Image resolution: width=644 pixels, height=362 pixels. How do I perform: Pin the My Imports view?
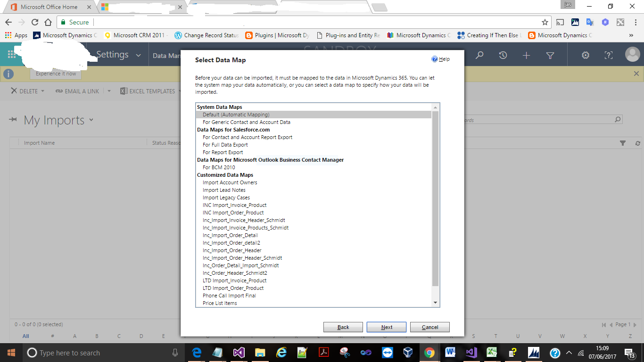point(13,120)
